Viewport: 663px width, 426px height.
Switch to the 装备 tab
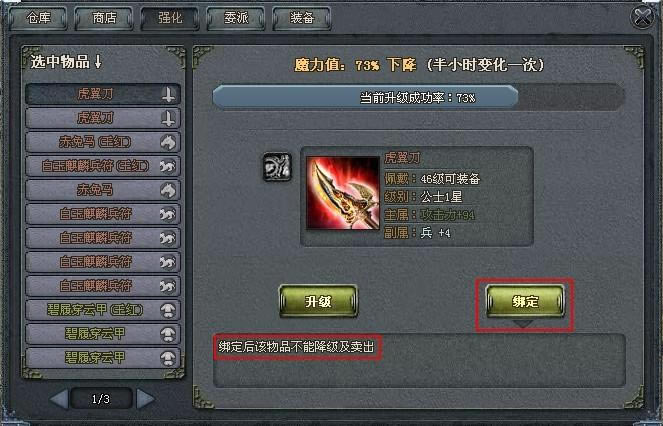tap(302, 19)
